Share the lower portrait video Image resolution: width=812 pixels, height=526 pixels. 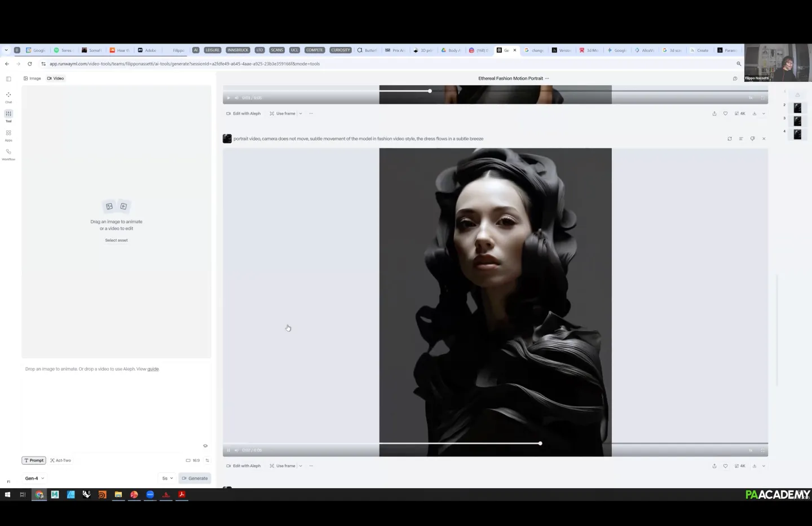[x=714, y=466]
